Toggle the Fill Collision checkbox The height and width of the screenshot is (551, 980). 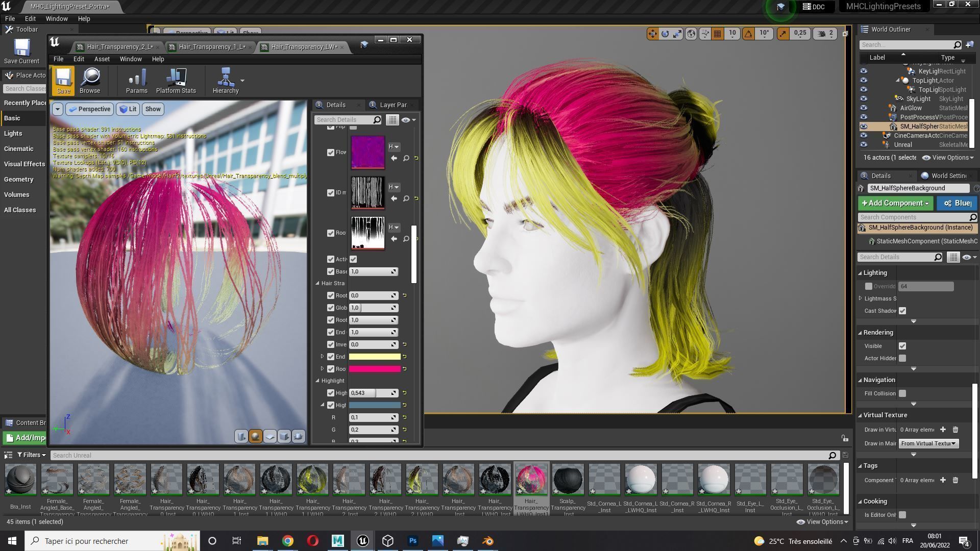tap(902, 394)
